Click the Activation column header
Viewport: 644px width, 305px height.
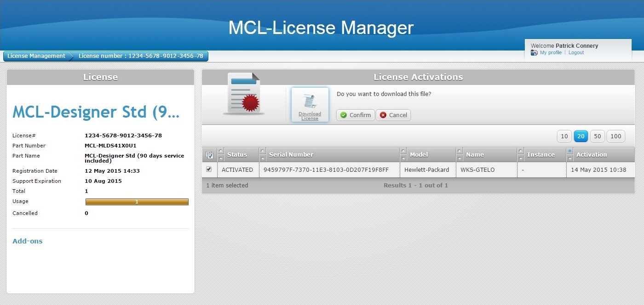point(592,155)
